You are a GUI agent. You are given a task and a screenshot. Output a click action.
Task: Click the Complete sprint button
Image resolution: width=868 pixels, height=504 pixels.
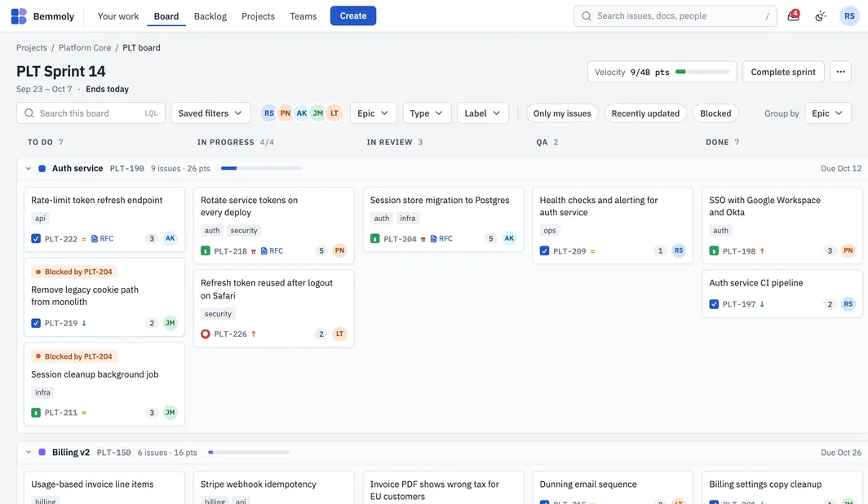[783, 72]
